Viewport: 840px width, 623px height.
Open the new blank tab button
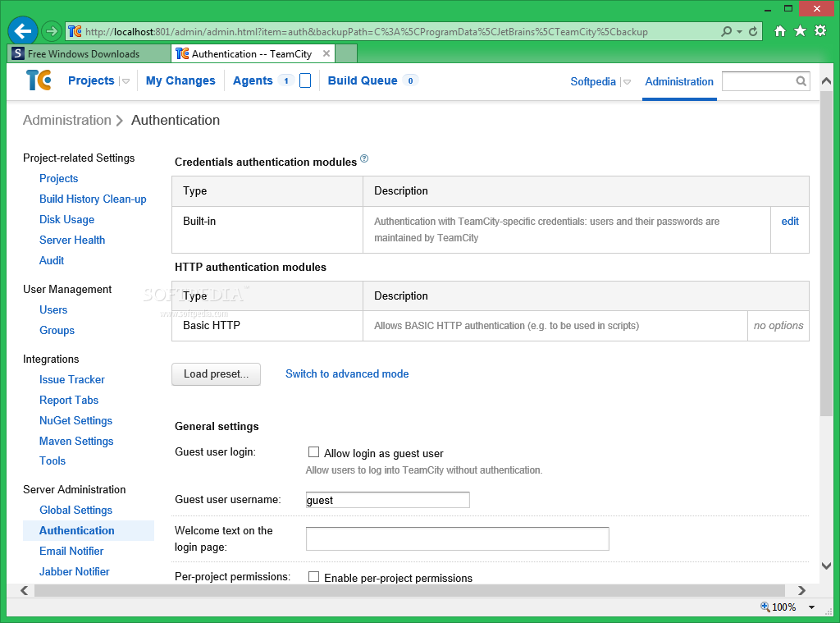tap(346, 53)
